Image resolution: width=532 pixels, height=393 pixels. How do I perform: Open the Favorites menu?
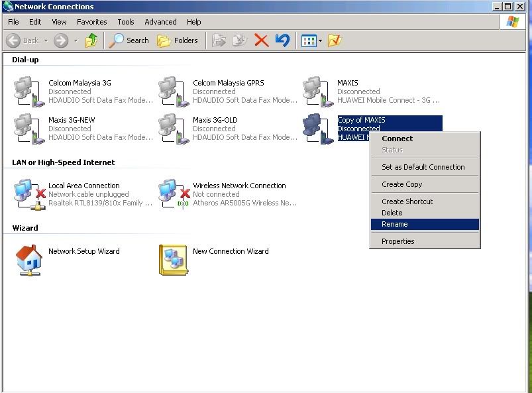tap(91, 22)
